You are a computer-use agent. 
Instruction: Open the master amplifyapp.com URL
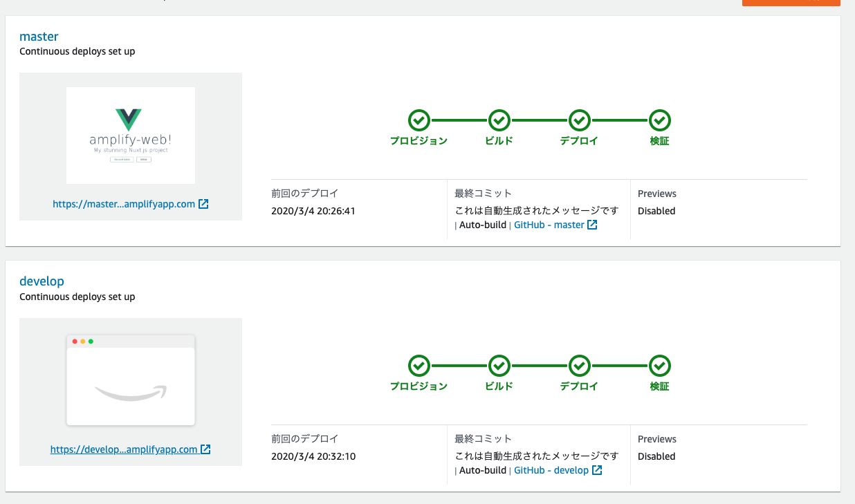coord(124,204)
